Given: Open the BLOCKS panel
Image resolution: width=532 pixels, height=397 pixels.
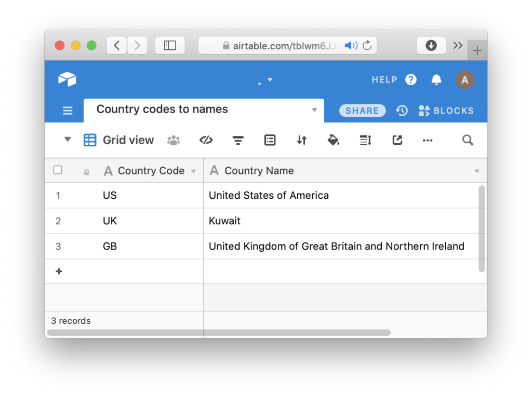Looking at the screenshot, I should (446, 111).
